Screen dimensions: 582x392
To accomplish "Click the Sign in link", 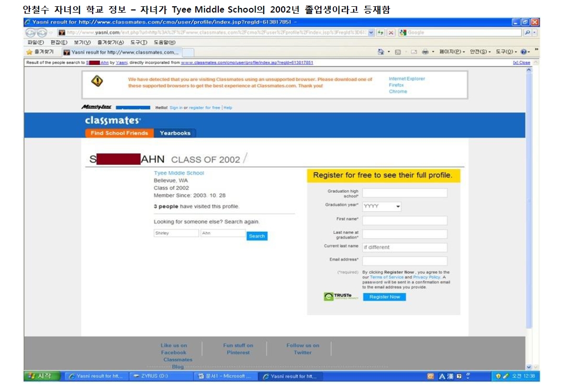I will 176,108.
